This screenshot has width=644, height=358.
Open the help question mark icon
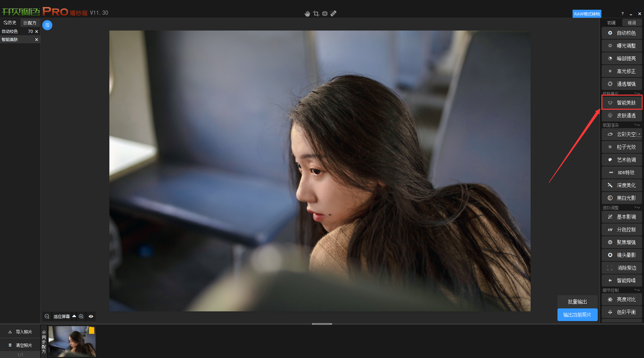pyautogui.click(x=623, y=14)
